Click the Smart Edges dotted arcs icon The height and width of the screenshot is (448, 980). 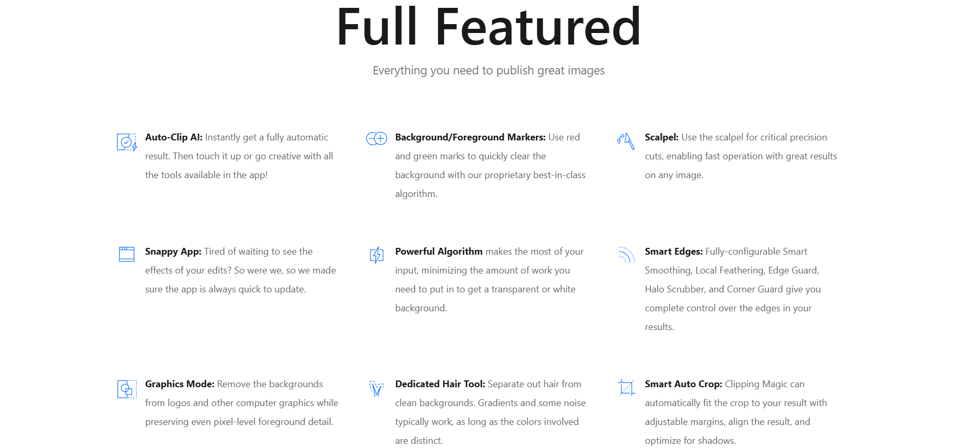(x=626, y=254)
